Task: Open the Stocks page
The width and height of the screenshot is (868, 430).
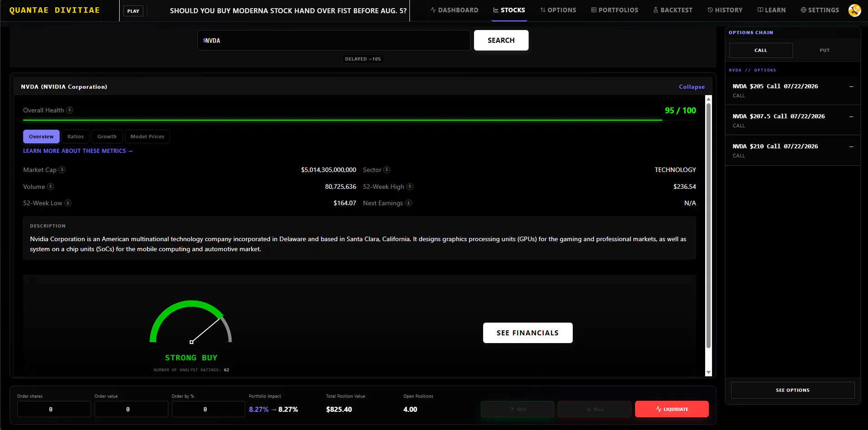Action: tap(509, 10)
